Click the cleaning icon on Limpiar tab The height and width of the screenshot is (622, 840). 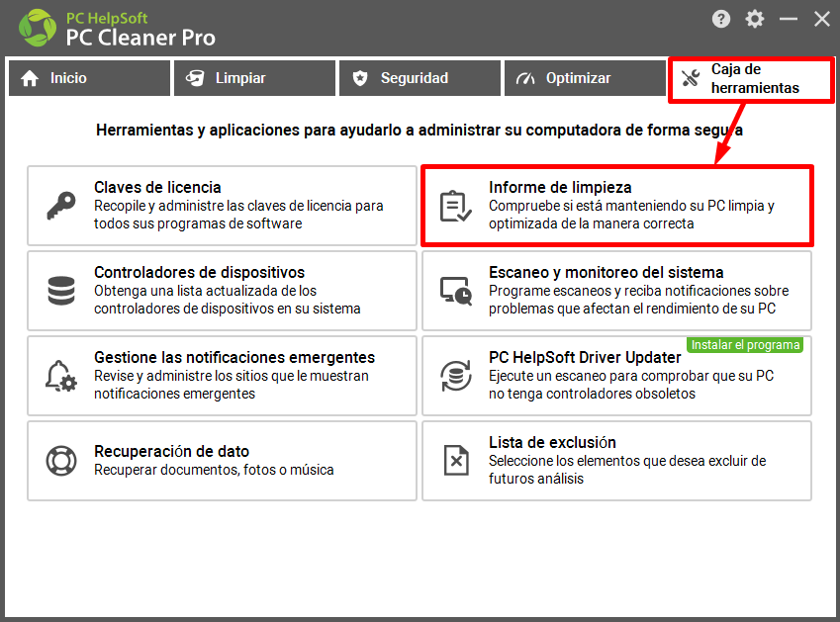click(x=195, y=78)
